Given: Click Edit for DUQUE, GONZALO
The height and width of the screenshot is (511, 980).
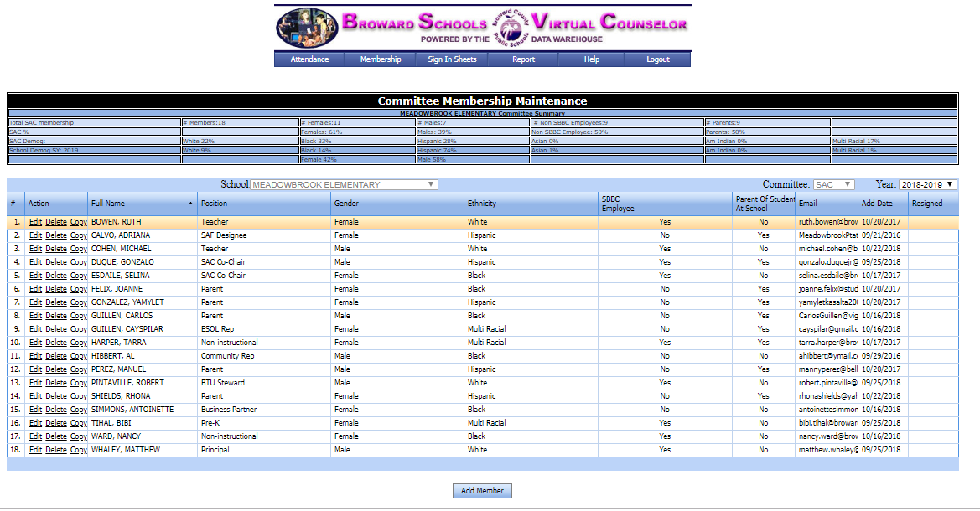Looking at the screenshot, I should (x=35, y=262).
